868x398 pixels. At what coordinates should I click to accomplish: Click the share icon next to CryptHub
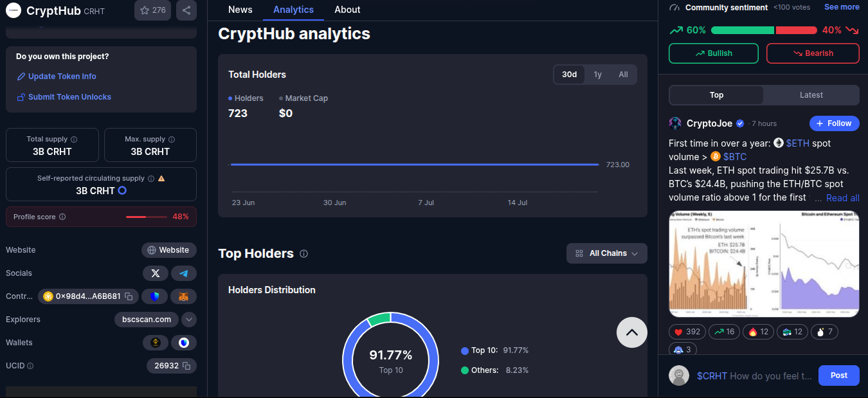pyautogui.click(x=186, y=10)
